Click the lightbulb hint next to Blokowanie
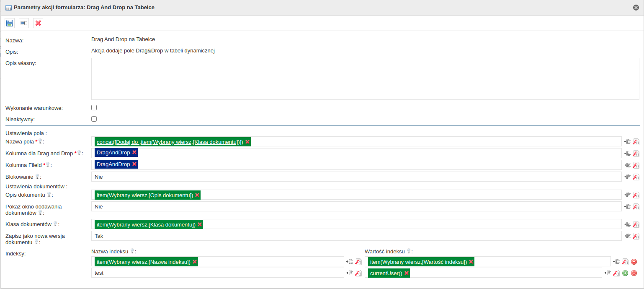 pyautogui.click(x=37, y=177)
